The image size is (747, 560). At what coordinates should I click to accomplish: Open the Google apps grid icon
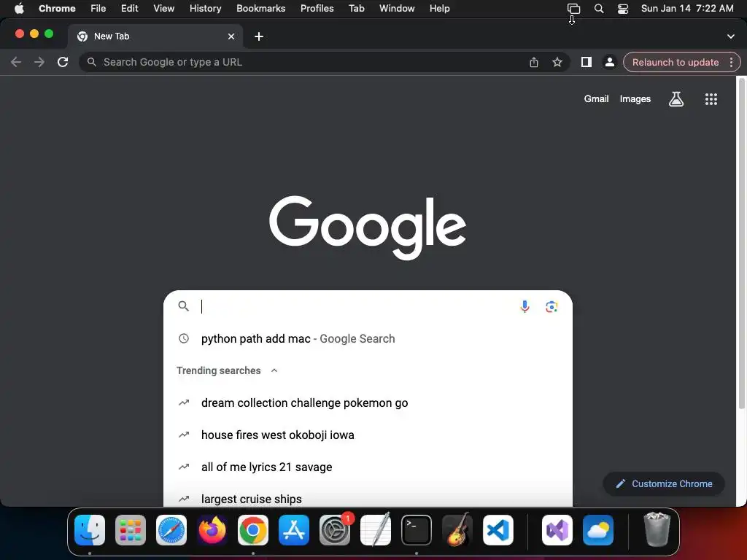[711, 99]
